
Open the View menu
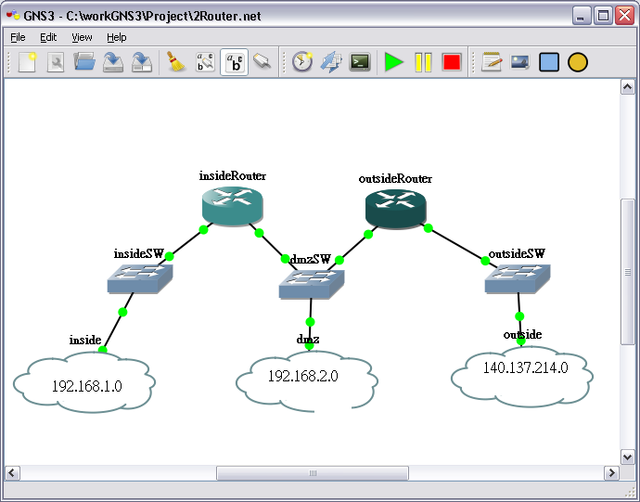(x=82, y=38)
